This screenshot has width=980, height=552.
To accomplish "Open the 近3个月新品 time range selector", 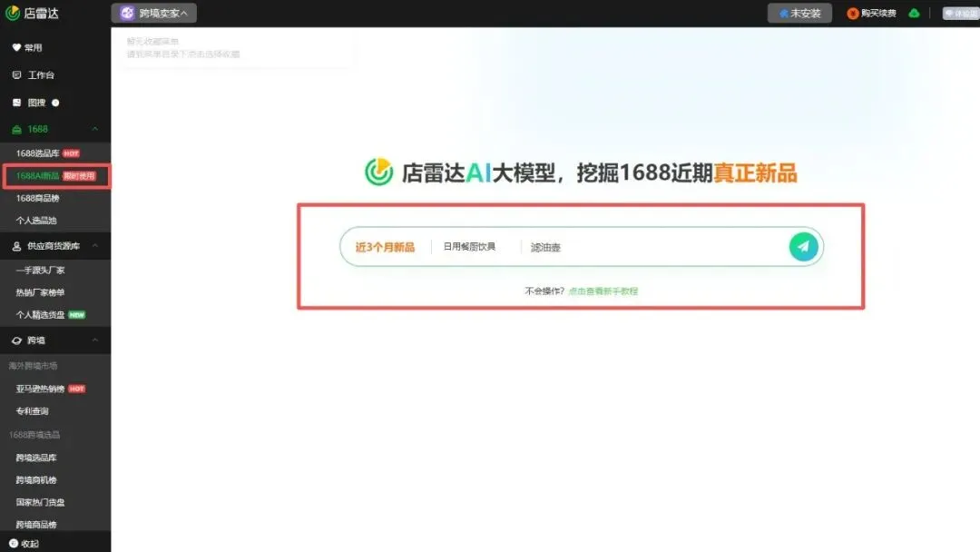I will (385, 247).
